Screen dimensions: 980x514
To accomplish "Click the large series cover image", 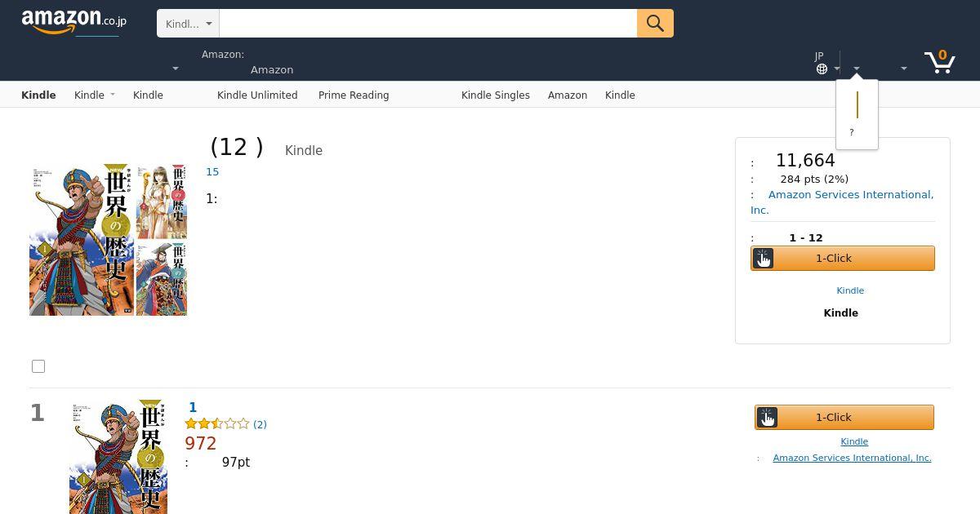I will pos(82,240).
